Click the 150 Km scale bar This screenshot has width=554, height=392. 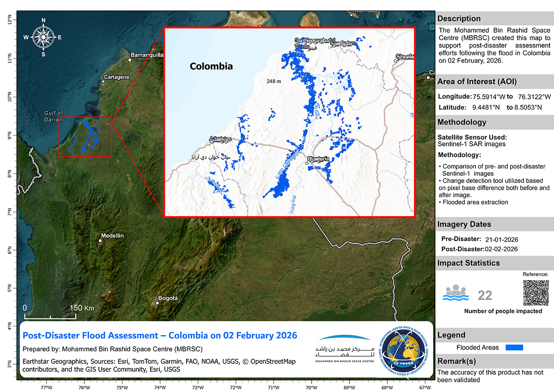(x=50, y=312)
